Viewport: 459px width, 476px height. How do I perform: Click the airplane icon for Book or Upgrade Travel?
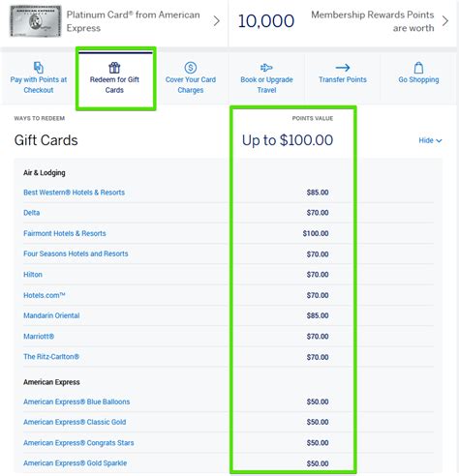(266, 68)
